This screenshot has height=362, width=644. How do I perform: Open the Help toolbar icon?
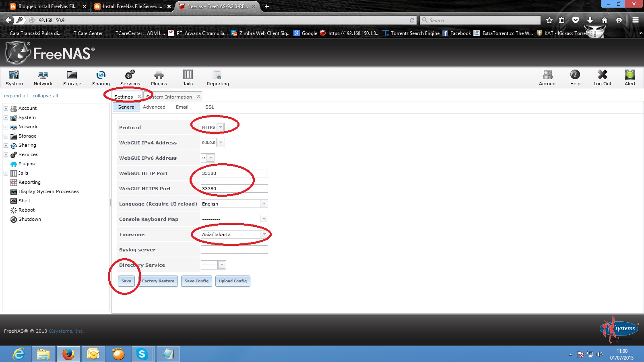tap(575, 78)
